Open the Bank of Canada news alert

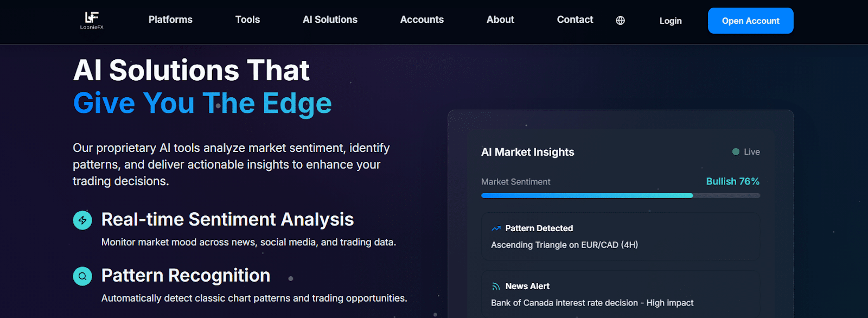592,303
